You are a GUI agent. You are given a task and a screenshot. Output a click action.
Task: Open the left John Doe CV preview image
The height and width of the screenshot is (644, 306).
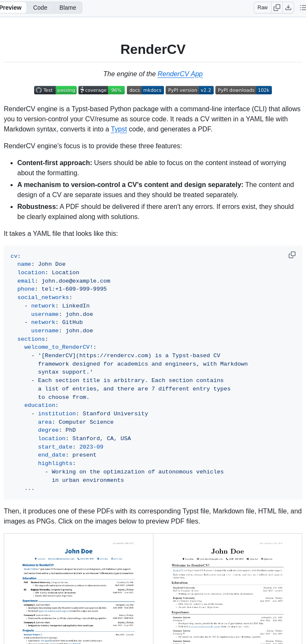point(78,589)
